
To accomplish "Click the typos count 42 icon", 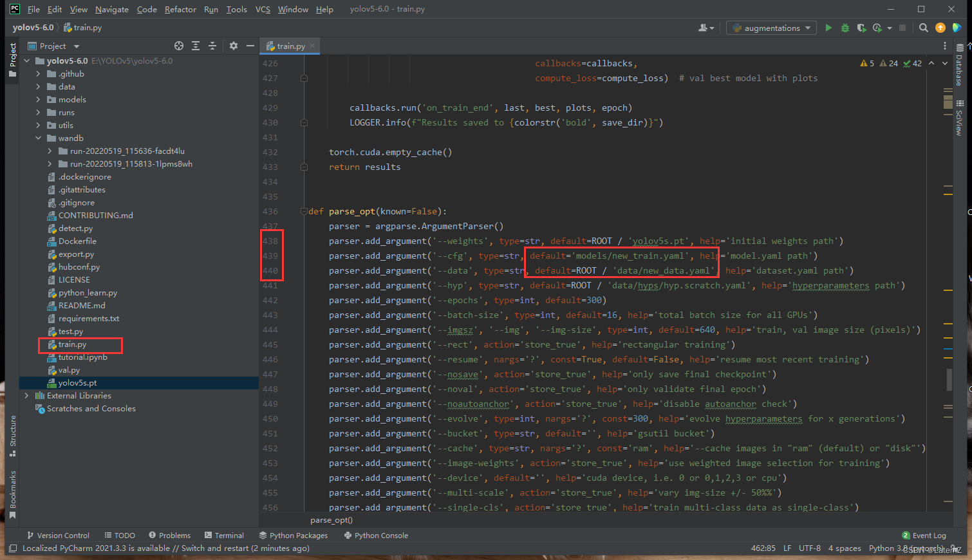I will tap(913, 63).
